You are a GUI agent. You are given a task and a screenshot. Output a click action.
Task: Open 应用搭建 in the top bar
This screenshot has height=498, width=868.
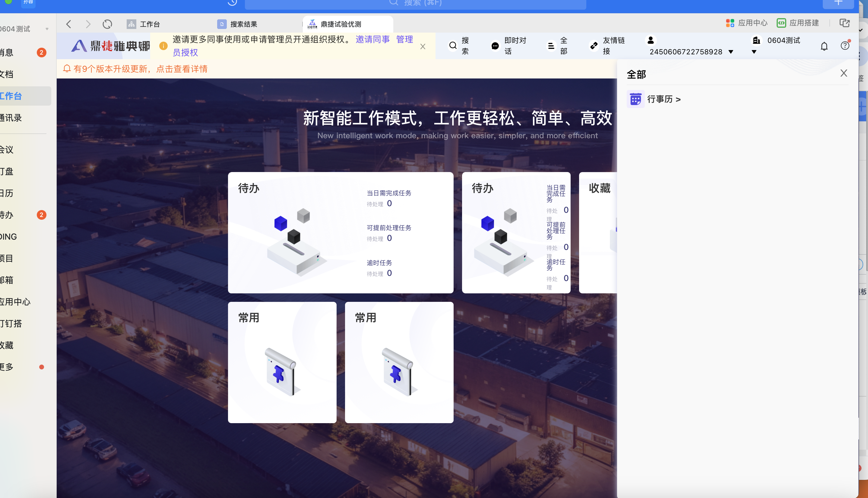798,23
